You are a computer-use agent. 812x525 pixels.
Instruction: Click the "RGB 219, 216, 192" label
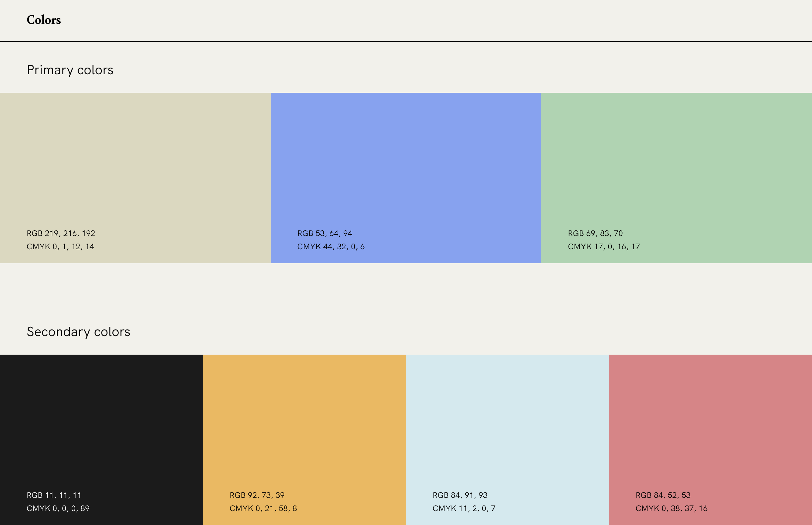pyautogui.click(x=61, y=233)
